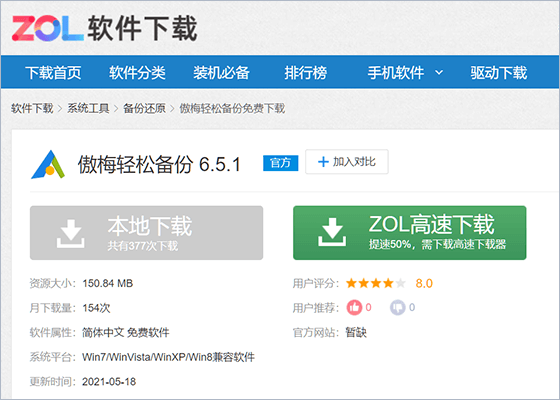Viewport: 560px width, 400px height.
Task: Click 软件下载 breadcrumb link
Action: (32, 108)
